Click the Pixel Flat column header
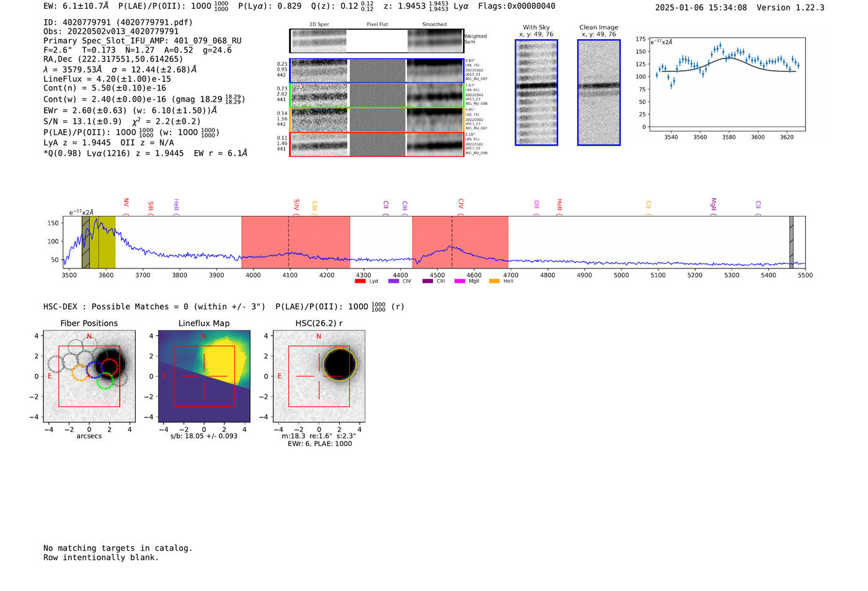 tap(377, 25)
